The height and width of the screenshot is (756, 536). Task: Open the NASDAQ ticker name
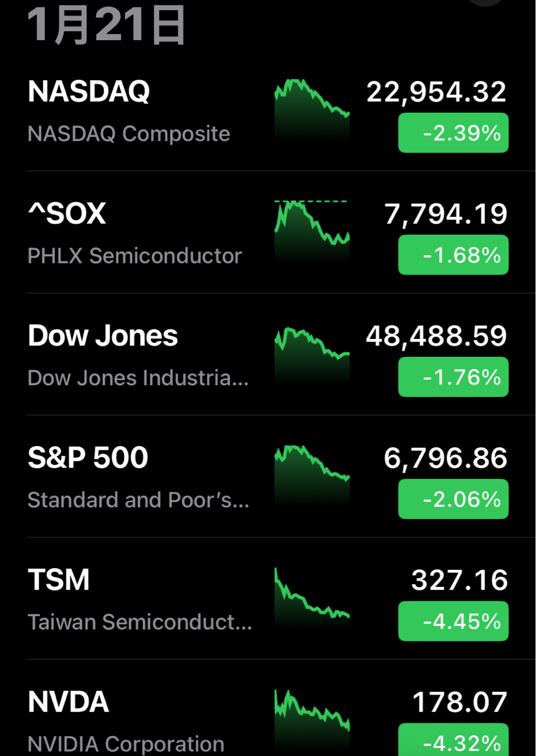pos(89,92)
